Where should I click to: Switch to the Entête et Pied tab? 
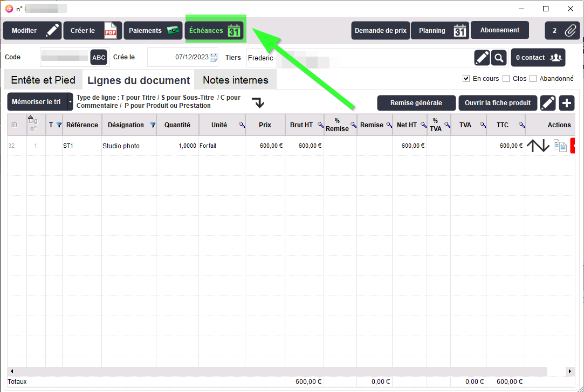point(43,80)
